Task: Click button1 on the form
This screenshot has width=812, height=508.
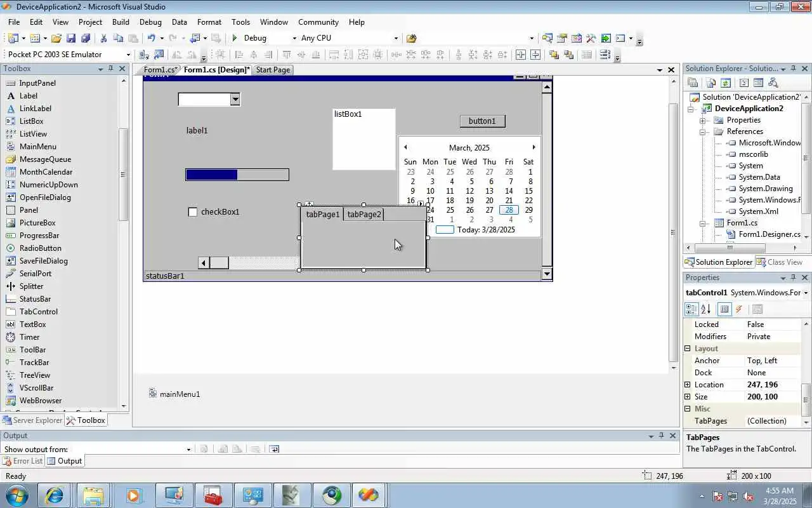Action: pyautogui.click(x=482, y=121)
